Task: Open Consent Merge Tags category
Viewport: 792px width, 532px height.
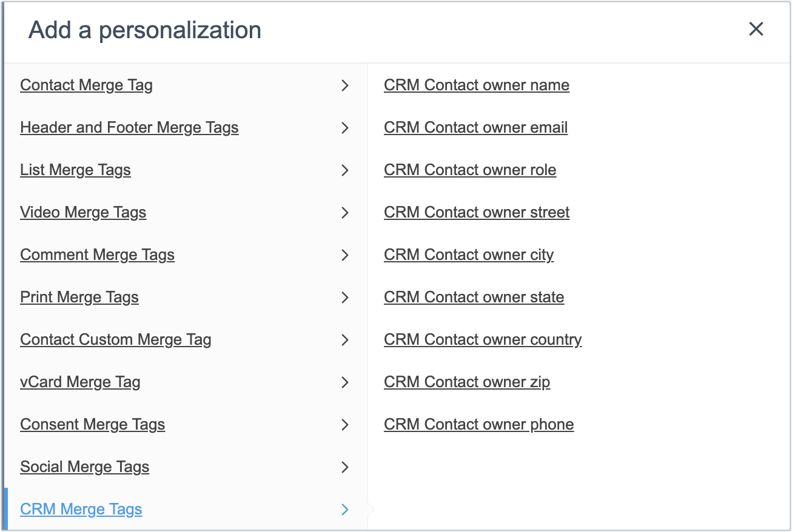Action: click(x=92, y=425)
